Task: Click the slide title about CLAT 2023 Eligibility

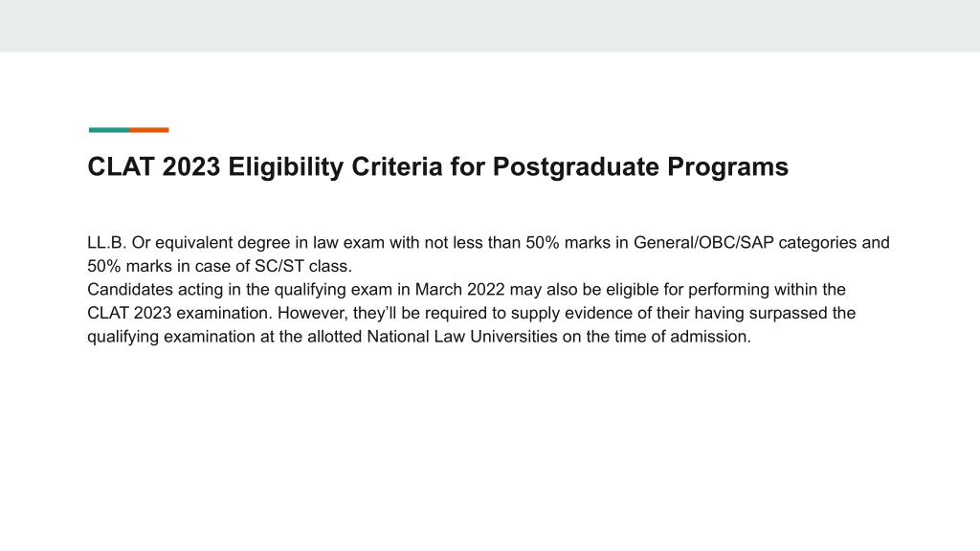Action: pyautogui.click(x=437, y=167)
